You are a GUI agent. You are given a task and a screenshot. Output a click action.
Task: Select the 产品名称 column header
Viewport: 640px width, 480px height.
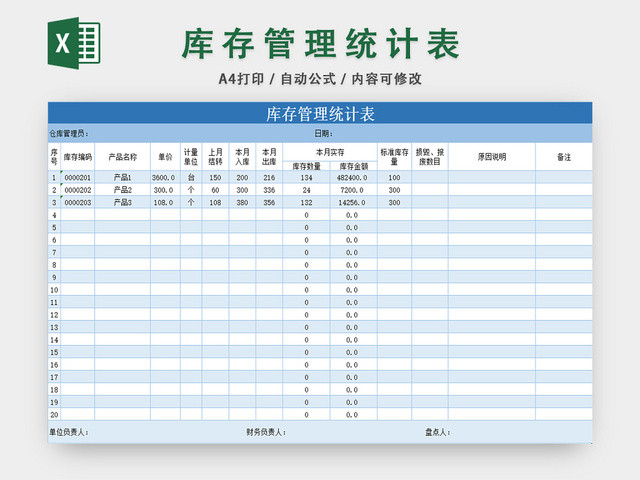(122, 157)
